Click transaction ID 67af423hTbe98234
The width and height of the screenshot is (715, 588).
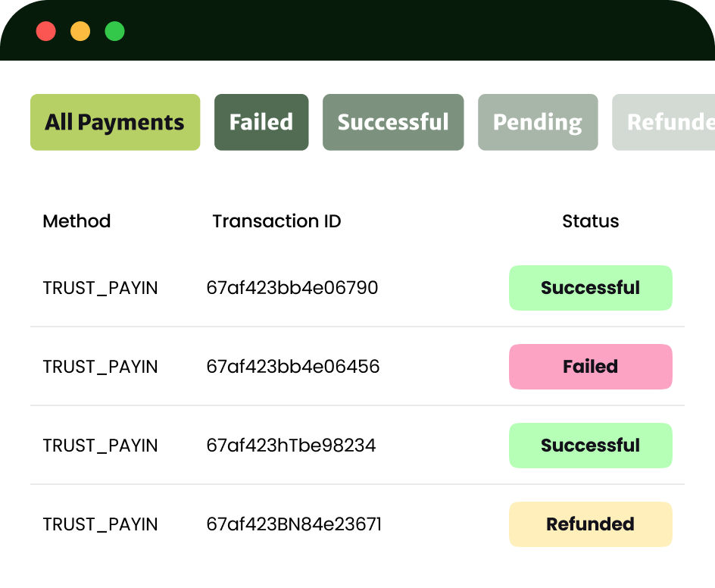pyautogui.click(x=291, y=446)
